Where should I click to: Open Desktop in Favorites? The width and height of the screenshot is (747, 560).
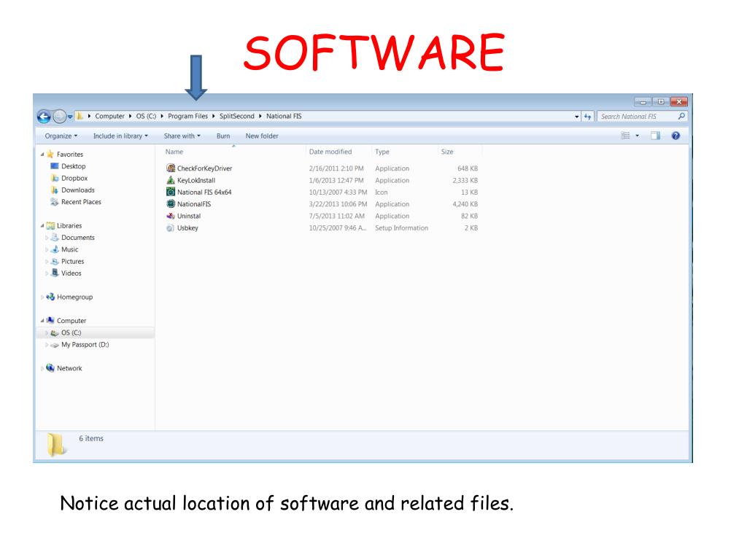[x=74, y=166]
